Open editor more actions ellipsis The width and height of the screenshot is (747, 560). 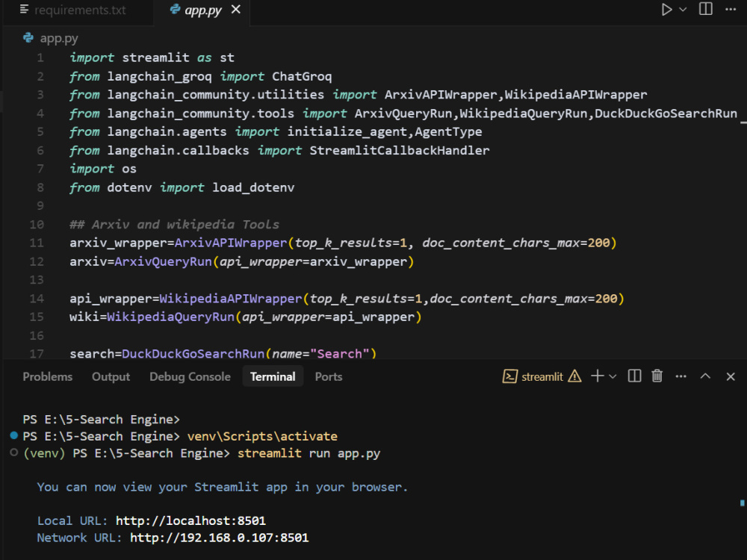(x=731, y=9)
